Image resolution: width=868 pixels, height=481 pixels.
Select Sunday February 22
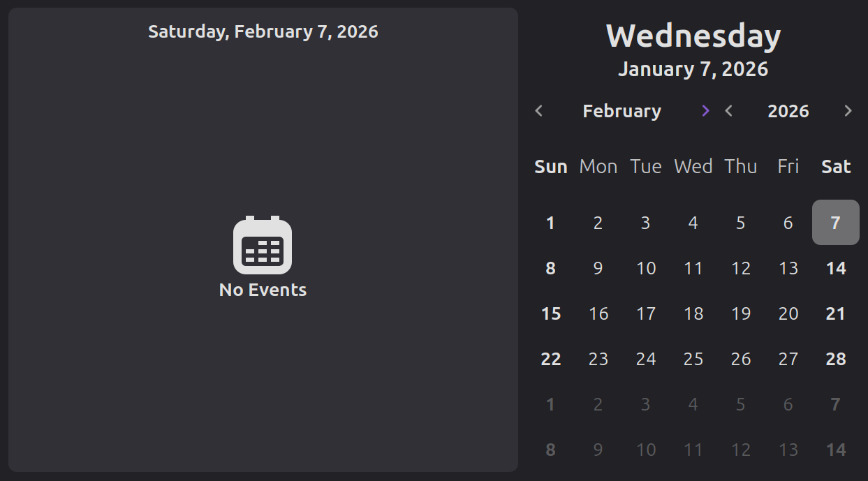(x=550, y=359)
